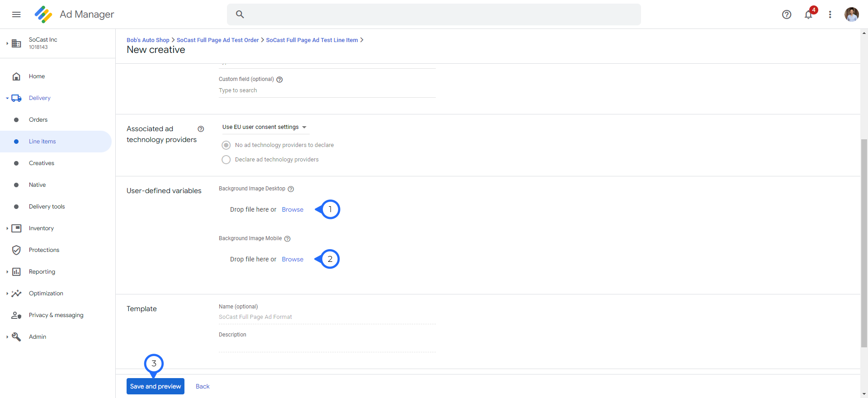Open the three-dot more options menu
This screenshot has height=398, width=868.
[830, 14]
